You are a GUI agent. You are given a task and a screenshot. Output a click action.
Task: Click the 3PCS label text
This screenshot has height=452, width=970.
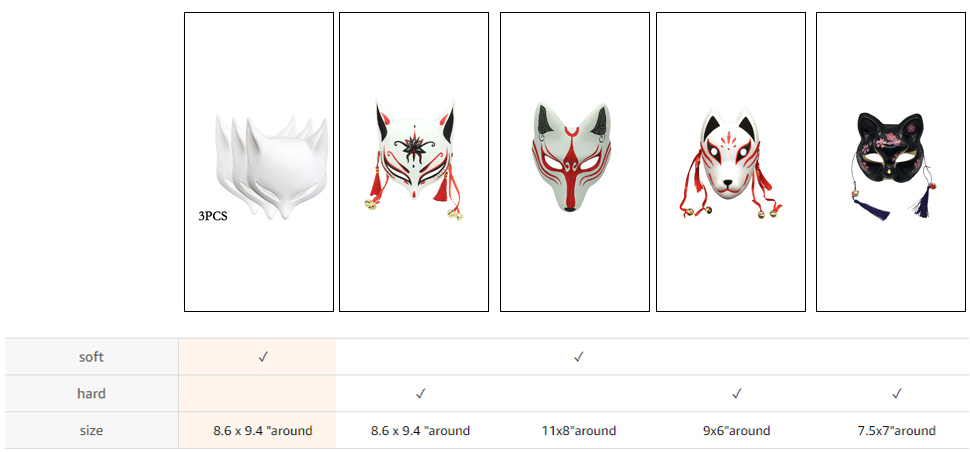[x=213, y=216]
